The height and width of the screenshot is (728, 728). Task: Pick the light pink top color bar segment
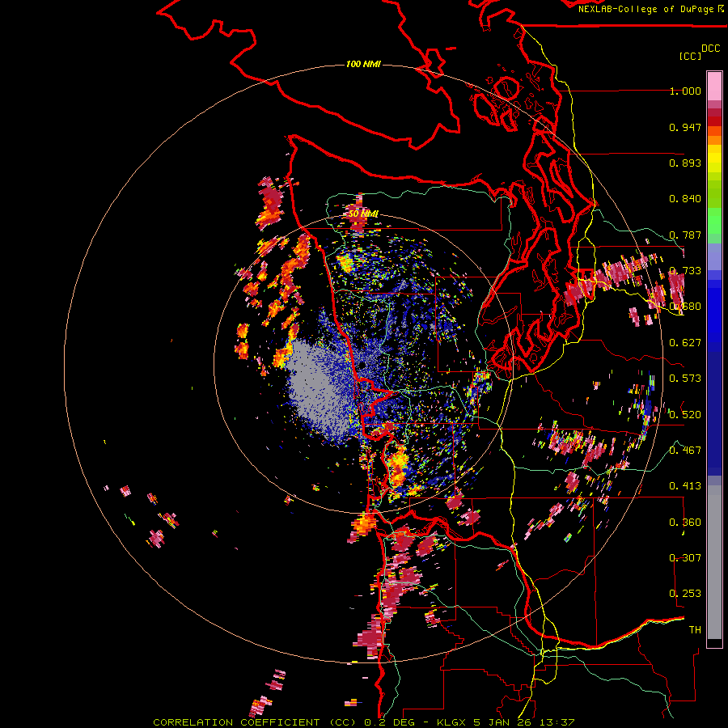(x=714, y=87)
